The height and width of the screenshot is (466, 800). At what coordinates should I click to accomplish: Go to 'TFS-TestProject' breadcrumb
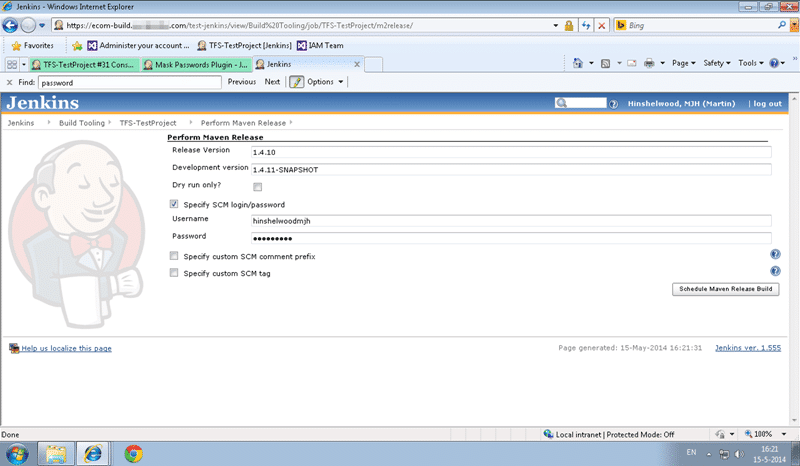(x=148, y=123)
